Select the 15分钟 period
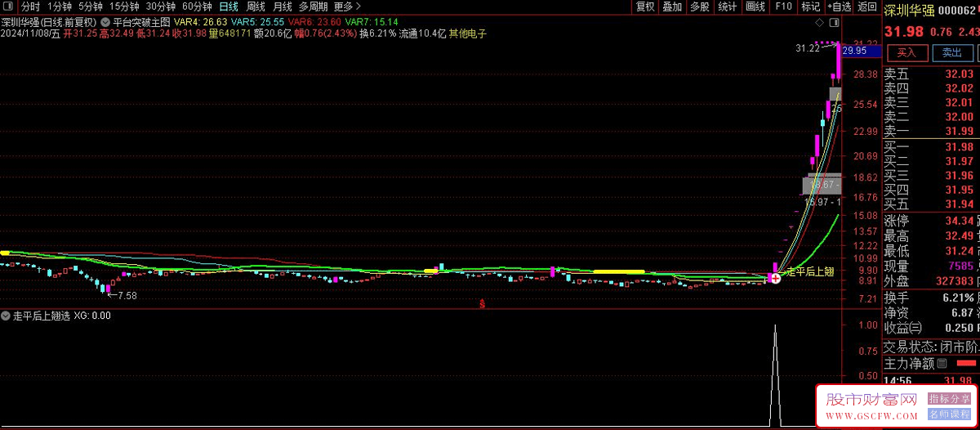980x430 pixels. pyautogui.click(x=124, y=7)
